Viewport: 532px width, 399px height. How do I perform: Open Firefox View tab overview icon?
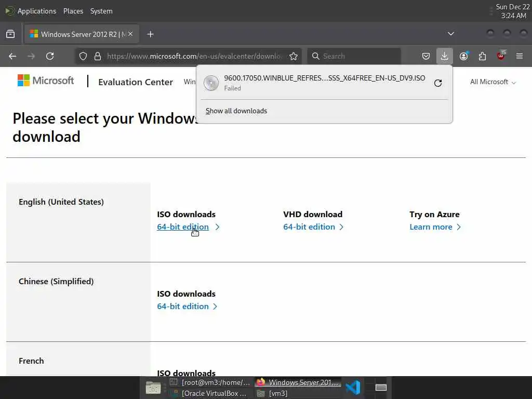pos(10,34)
